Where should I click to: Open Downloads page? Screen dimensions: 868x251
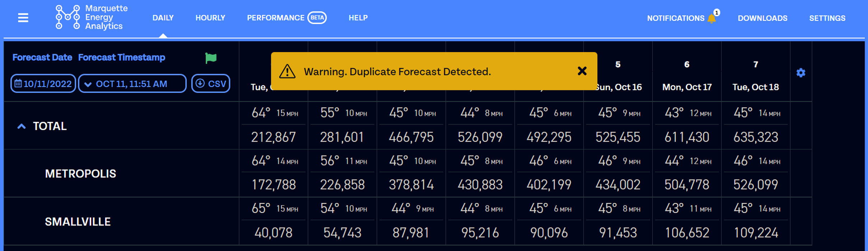(x=762, y=18)
